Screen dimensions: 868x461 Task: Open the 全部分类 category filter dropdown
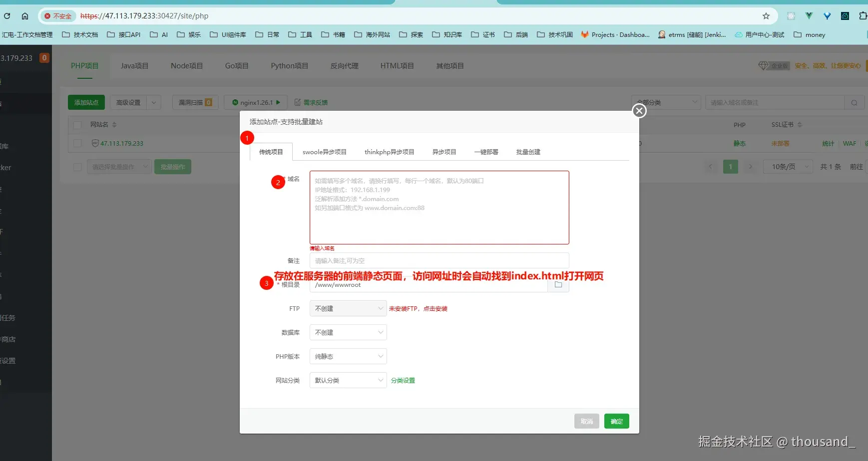[x=666, y=103]
